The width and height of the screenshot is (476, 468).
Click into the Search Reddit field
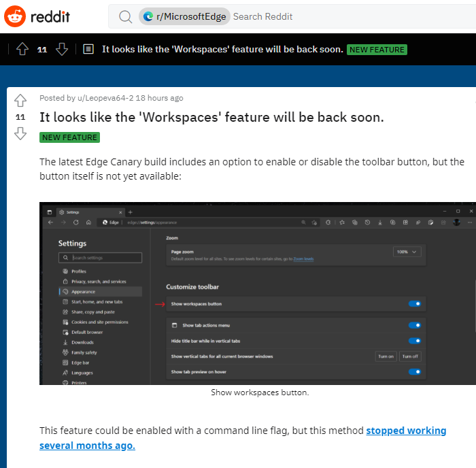(x=340, y=16)
